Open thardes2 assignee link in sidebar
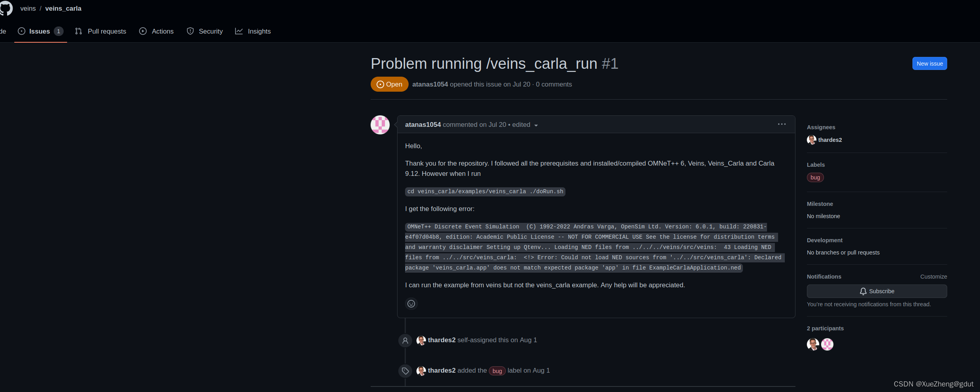The height and width of the screenshot is (392, 980). point(830,140)
